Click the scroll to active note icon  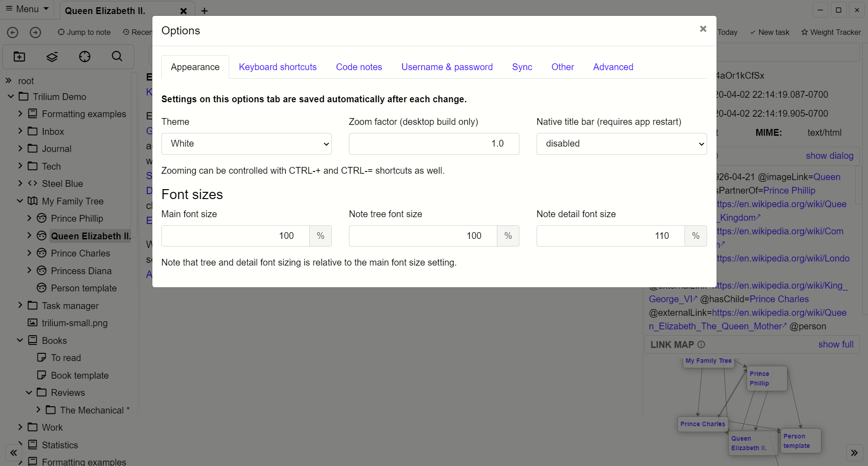point(85,57)
